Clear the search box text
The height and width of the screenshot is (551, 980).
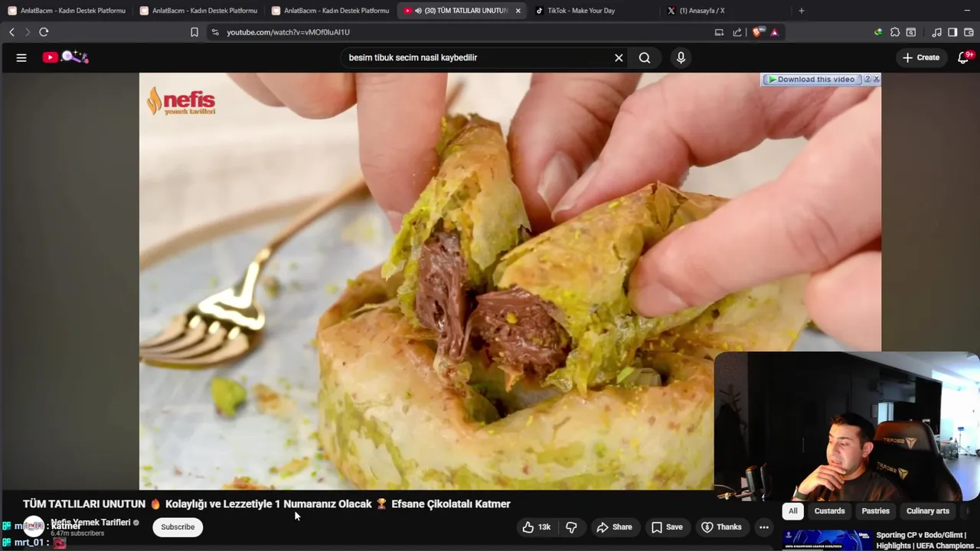619,57
